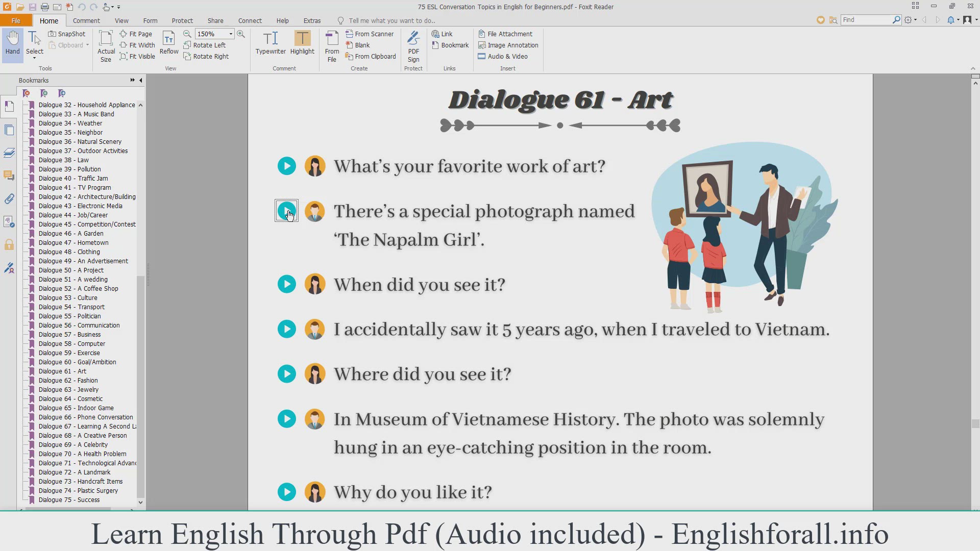Screen dimensions: 980x551
Task: Click the Print icon in quick access toolbar
Action: [44, 7]
